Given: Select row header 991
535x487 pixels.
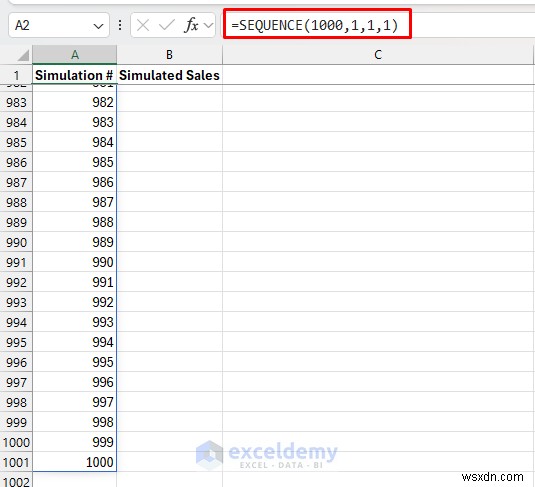Looking at the screenshot, I should coord(16,262).
